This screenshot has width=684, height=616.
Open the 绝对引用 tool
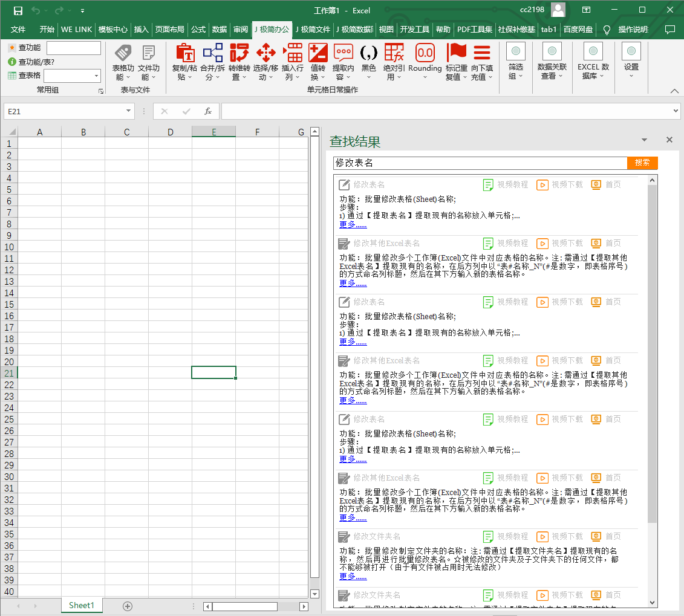tap(394, 62)
